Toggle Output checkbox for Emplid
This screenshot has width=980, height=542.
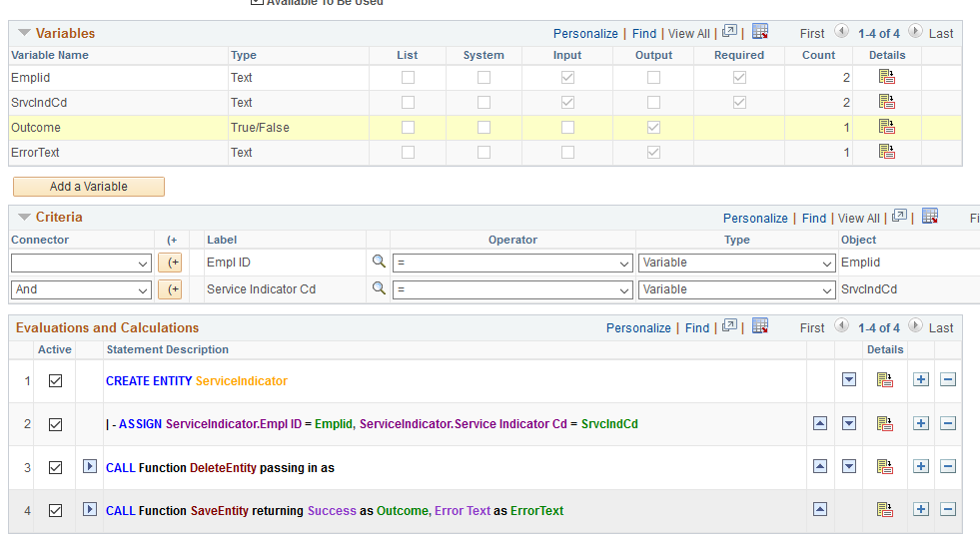coord(653,78)
